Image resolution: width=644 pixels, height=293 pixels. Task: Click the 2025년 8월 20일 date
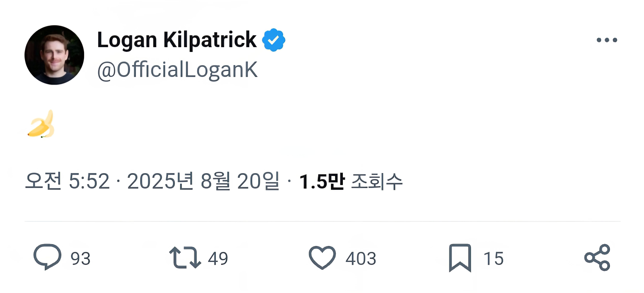203,181
